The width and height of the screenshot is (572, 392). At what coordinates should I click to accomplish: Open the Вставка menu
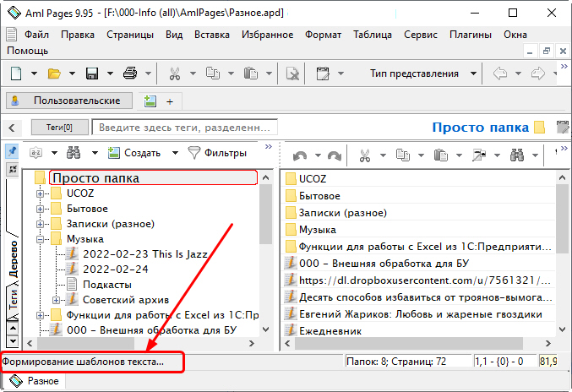click(x=212, y=35)
